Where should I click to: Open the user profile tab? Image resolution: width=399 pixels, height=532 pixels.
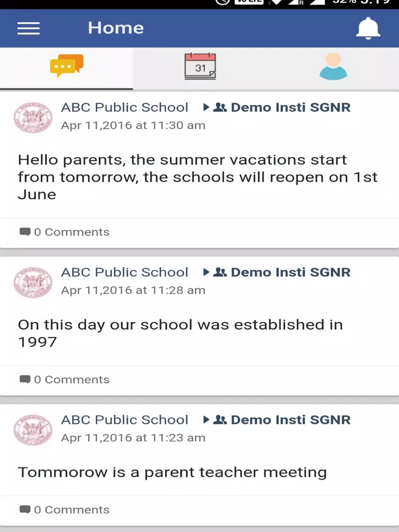click(333, 66)
